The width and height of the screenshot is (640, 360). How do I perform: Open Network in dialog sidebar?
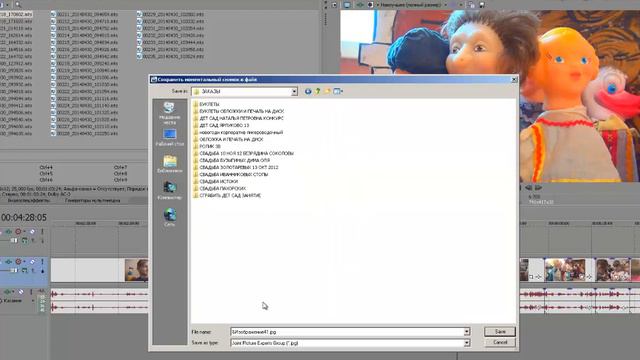coord(169,217)
